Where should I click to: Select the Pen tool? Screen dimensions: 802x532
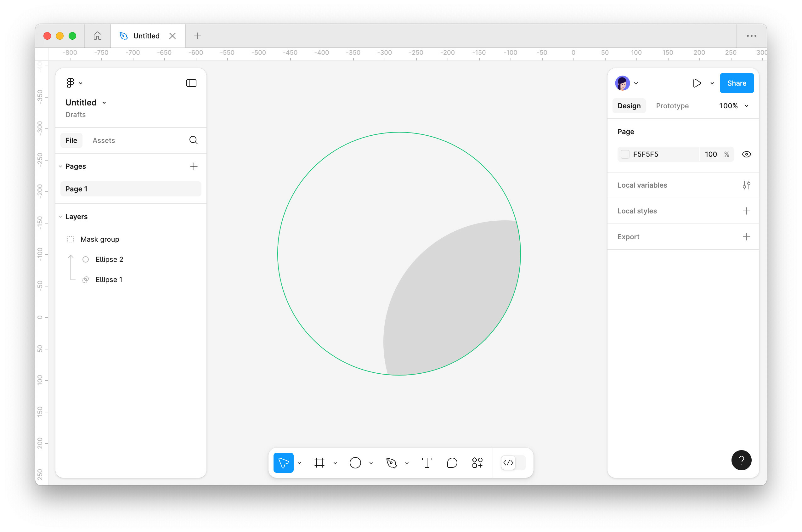tap(392, 463)
